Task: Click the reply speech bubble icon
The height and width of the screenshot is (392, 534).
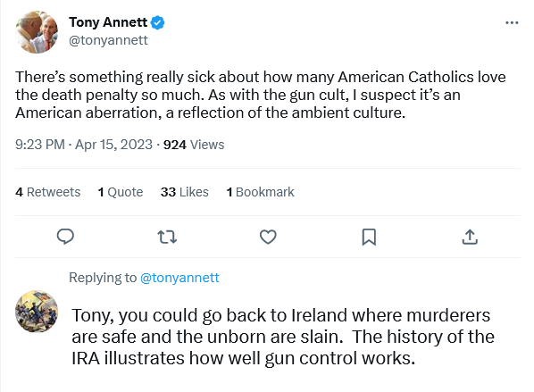Action: (x=65, y=237)
